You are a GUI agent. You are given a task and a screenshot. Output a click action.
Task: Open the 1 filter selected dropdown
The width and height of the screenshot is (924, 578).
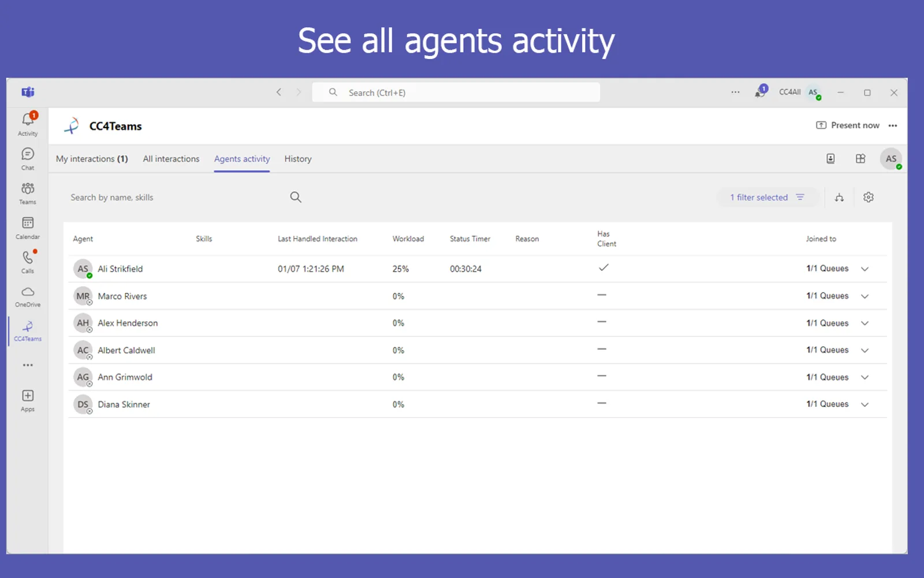click(767, 197)
